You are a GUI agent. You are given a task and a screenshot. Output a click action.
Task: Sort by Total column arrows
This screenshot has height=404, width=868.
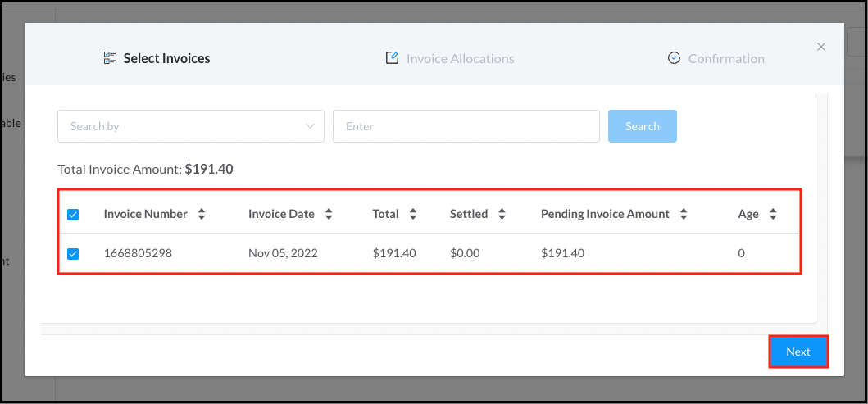413,214
